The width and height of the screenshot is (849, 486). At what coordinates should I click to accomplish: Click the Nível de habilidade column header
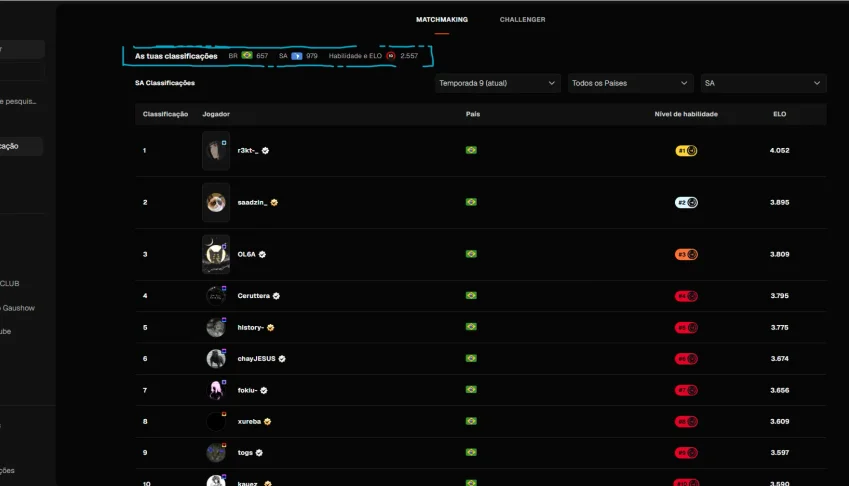686,114
